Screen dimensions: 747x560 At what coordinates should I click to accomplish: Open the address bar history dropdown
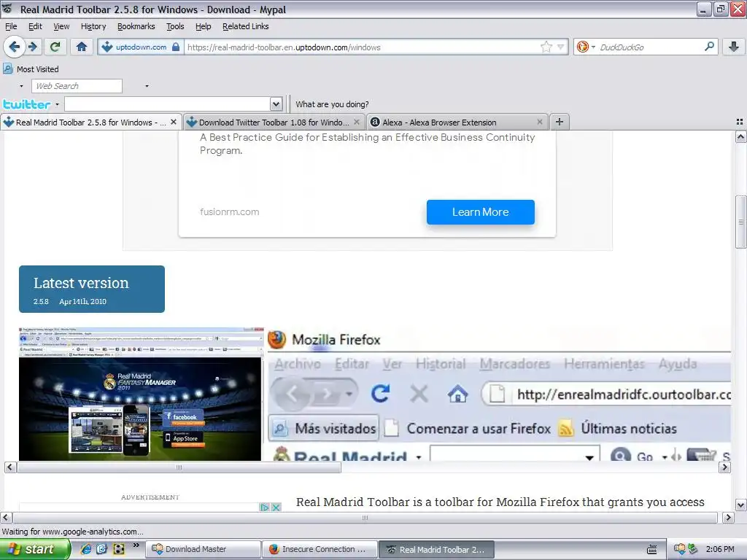pos(561,47)
